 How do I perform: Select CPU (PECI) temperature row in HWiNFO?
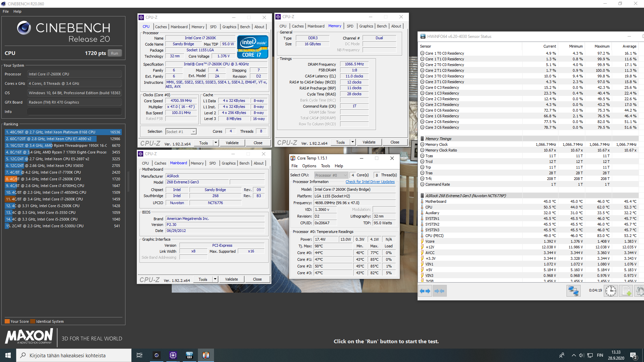(528, 236)
